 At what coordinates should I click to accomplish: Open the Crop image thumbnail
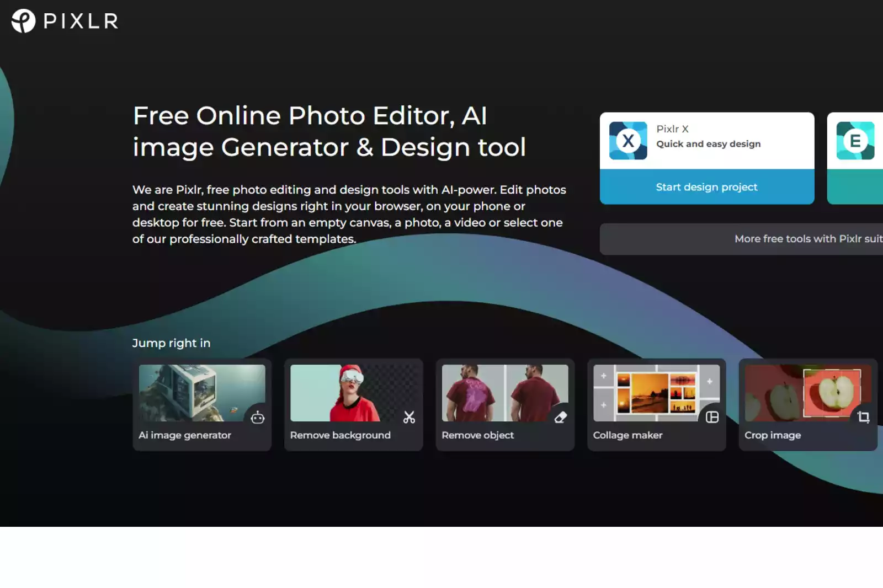(808, 393)
